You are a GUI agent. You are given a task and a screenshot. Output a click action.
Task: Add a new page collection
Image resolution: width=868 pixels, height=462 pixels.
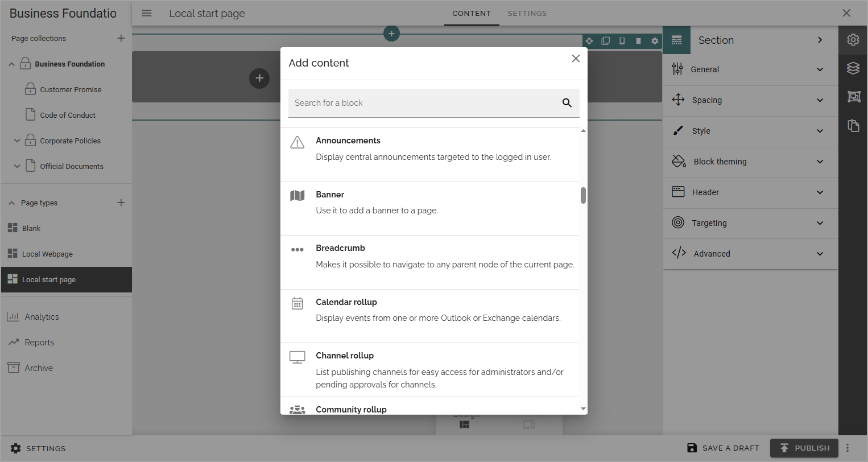[121, 38]
